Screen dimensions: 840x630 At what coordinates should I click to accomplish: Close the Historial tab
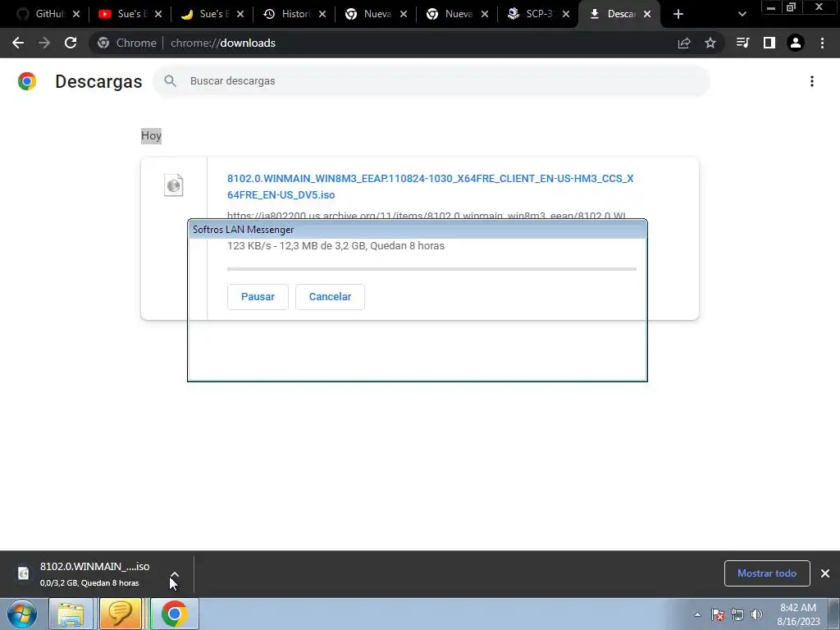click(322, 14)
